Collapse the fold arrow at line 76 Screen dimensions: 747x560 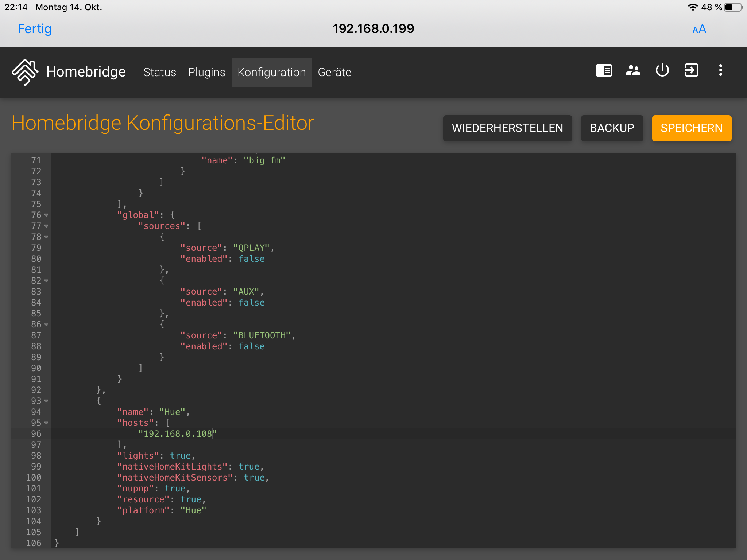(x=46, y=215)
